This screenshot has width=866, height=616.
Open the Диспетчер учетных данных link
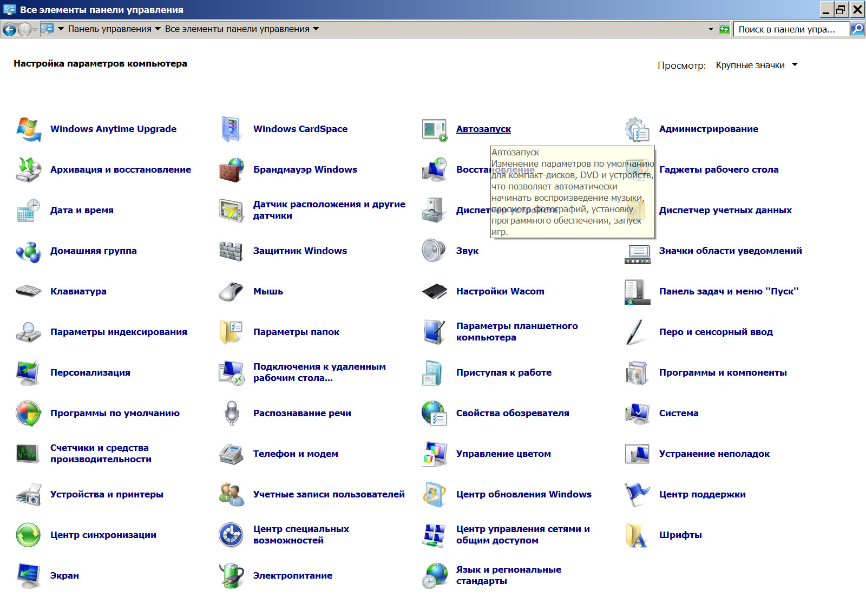[x=725, y=211]
